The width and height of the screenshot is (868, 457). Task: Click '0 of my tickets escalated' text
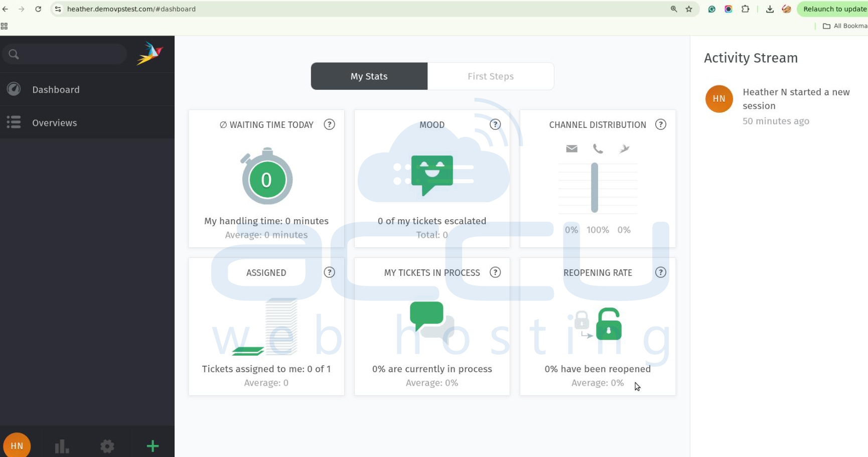pos(432,221)
